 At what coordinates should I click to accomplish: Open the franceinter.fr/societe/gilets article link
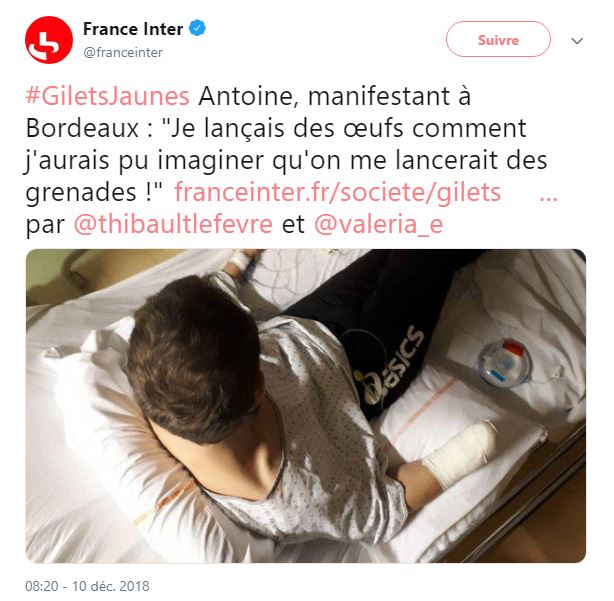pos(338,192)
